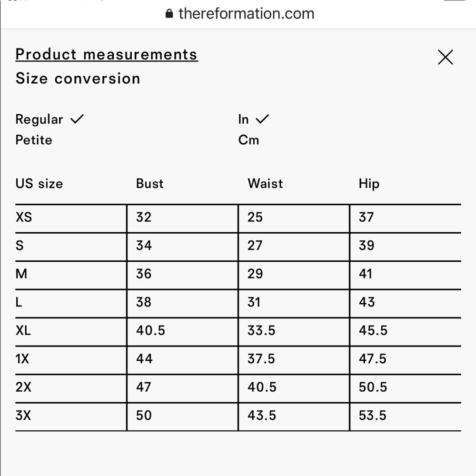The height and width of the screenshot is (476, 476).
Task: Select the XS size row label
Action: coord(24,218)
